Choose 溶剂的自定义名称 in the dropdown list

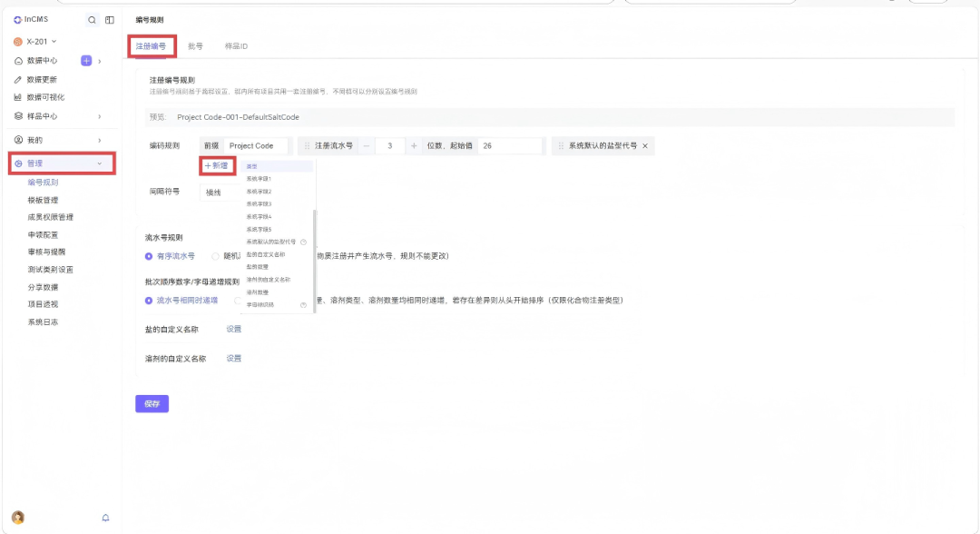pos(277,280)
